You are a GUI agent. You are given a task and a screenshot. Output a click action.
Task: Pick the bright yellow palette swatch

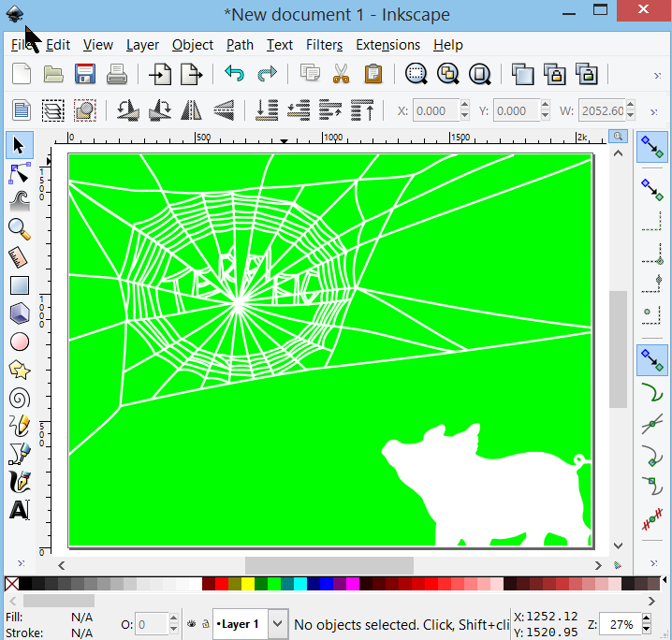pos(248,584)
